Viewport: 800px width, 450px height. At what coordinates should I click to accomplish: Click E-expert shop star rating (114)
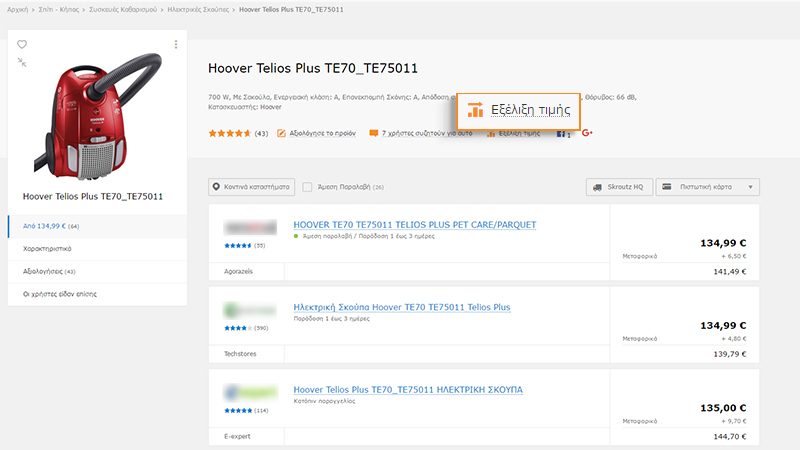click(246, 411)
